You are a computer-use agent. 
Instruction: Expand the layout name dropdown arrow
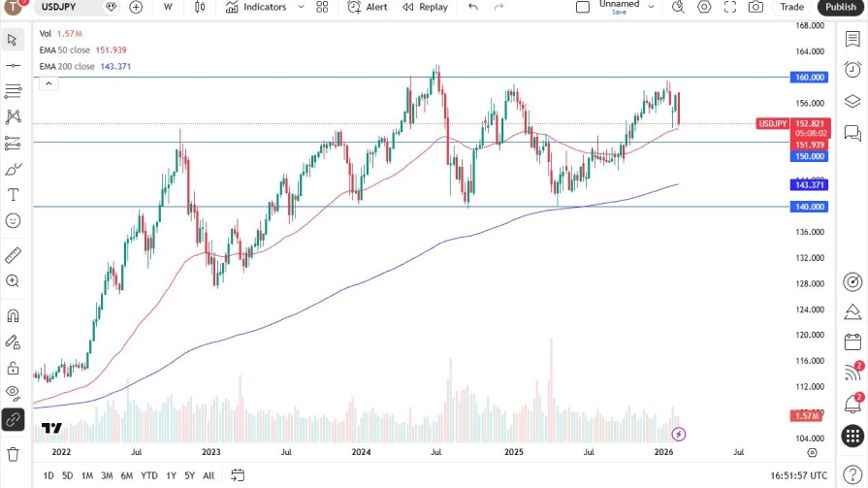[651, 7]
